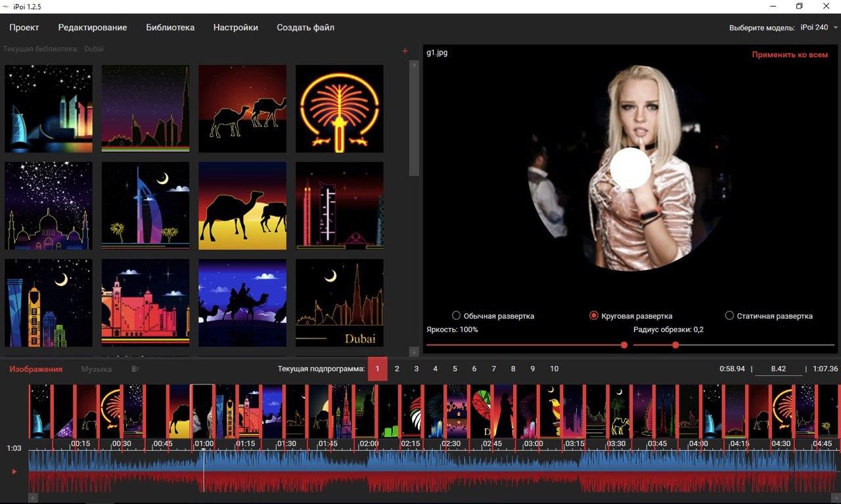Click the Радиус обрезки slider handle
The image size is (841, 504).
675,345
